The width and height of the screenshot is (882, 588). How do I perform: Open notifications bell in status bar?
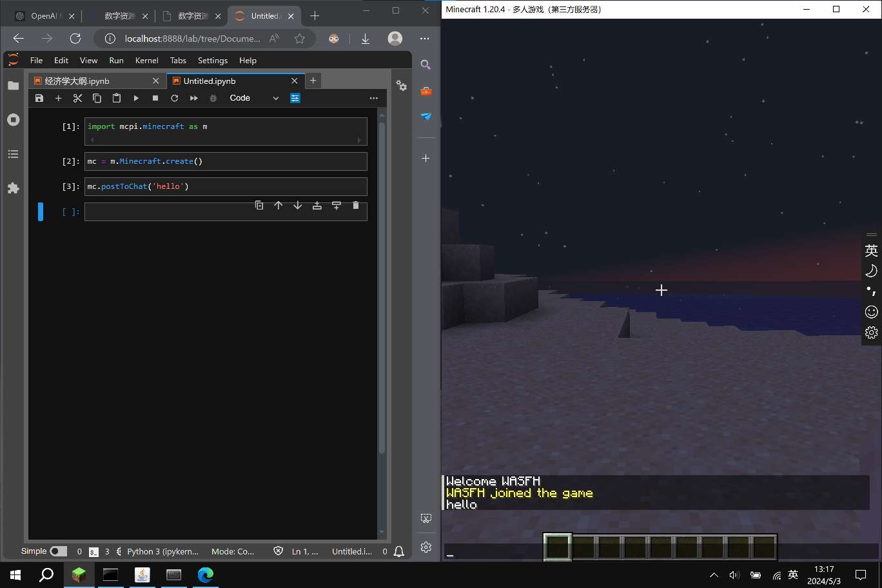click(399, 551)
